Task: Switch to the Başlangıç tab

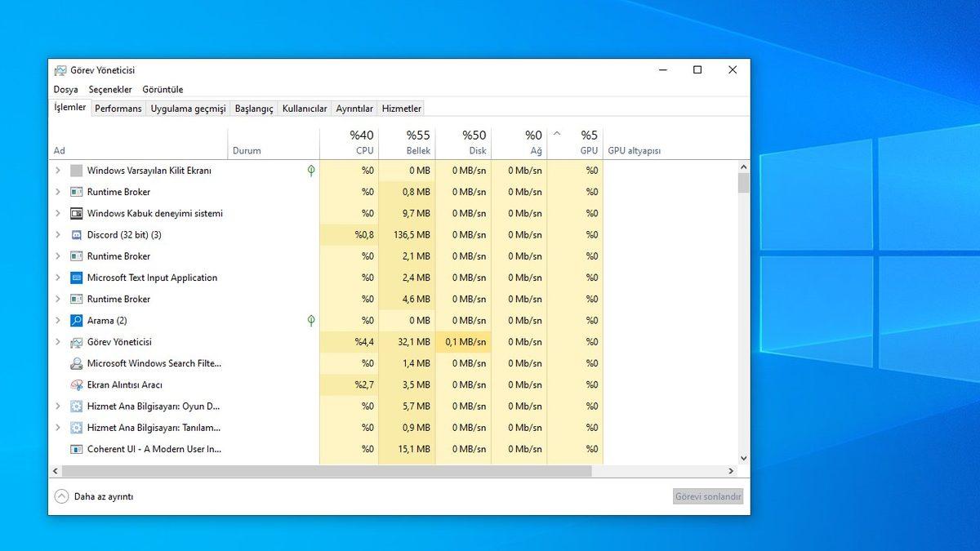Action: tap(253, 108)
